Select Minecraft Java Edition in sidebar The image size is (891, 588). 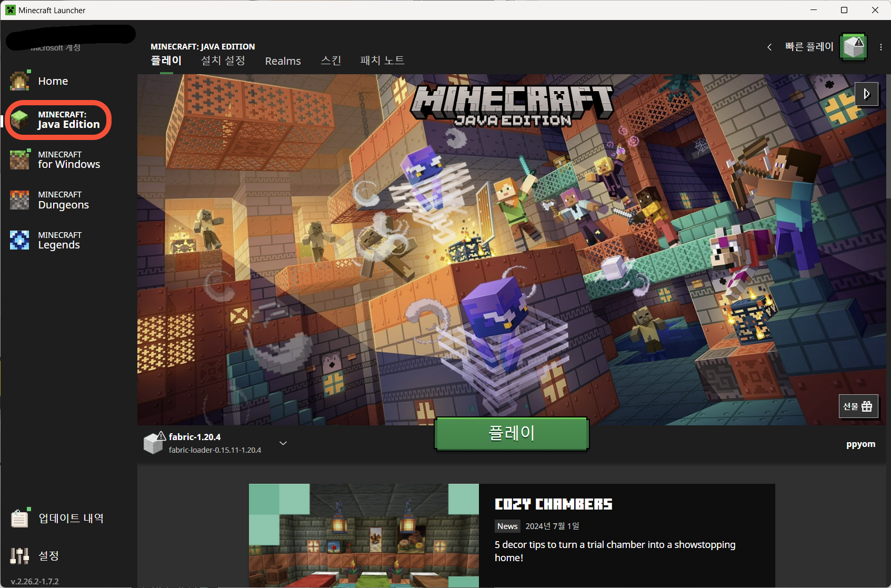pos(58,120)
